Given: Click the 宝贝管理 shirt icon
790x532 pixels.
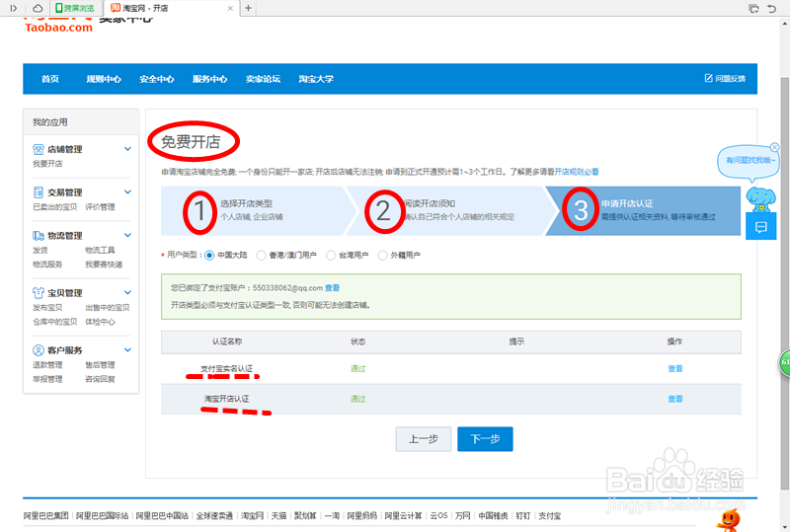Looking at the screenshot, I should 39,293.
